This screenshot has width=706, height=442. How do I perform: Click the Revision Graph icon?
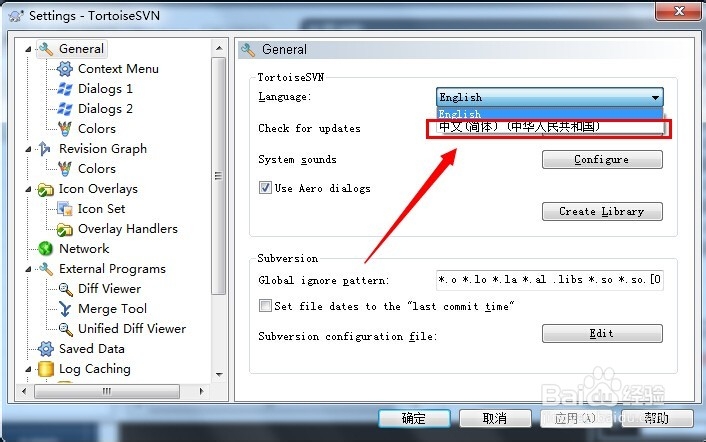point(45,149)
